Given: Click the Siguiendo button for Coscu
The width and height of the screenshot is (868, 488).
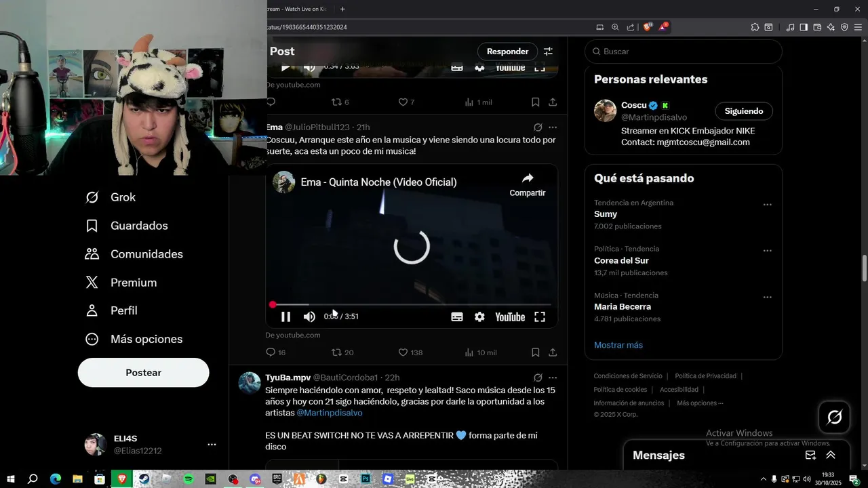Looking at the screenshot, I should point(744,111).
